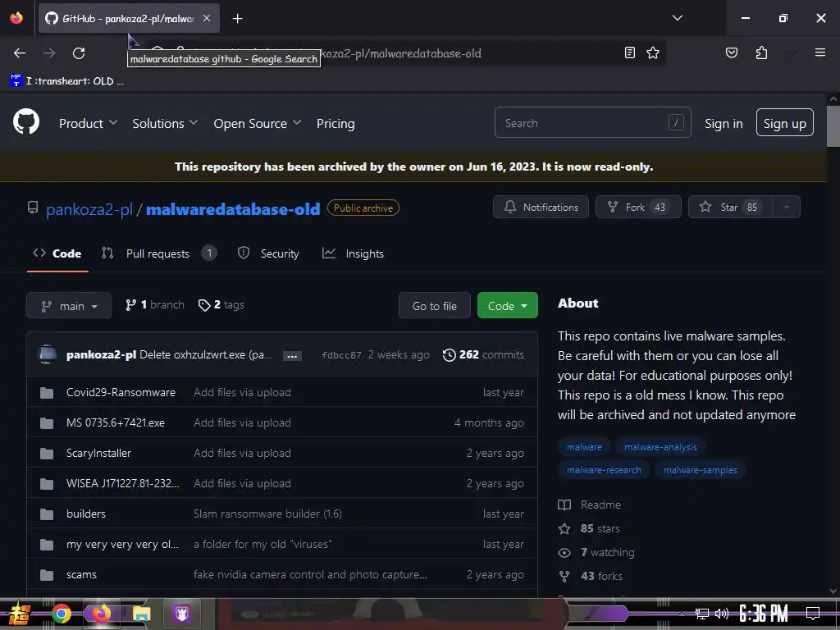Screen dimensions: 840x630
Task: Jump to the Readme link
Action: click(589, 504)
